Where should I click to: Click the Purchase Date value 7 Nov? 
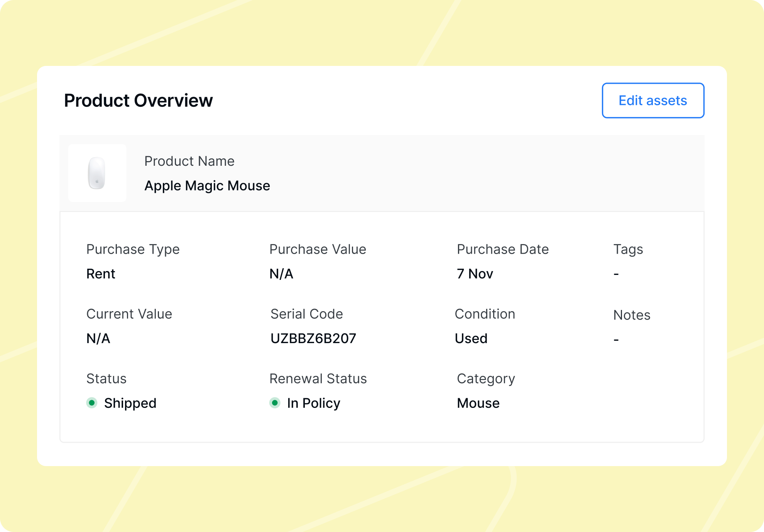point(475,274)
